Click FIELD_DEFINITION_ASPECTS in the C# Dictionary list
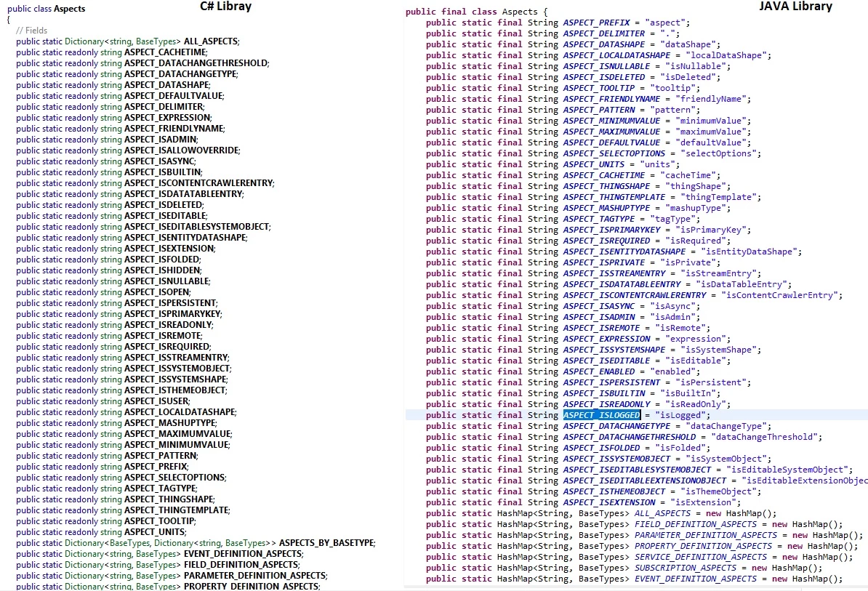The width and height of the screenshot is (868, 591). coord(241,565)
